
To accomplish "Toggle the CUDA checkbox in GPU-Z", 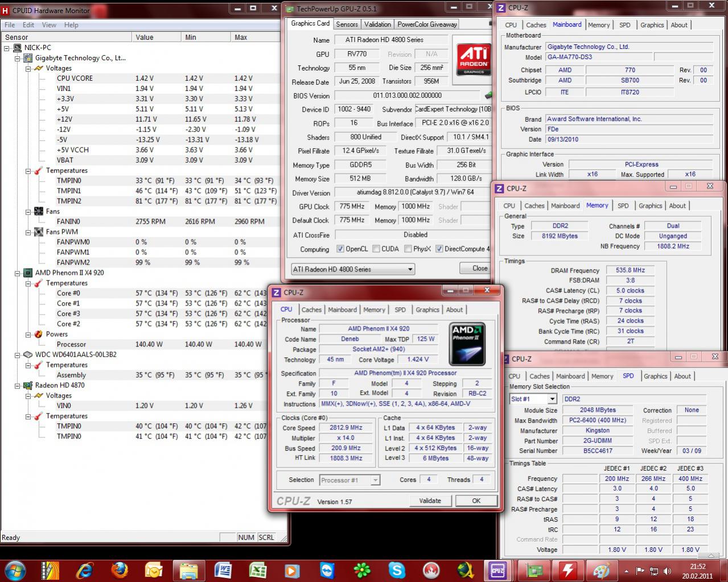I will pyautogui.click(x=376, y=249).
